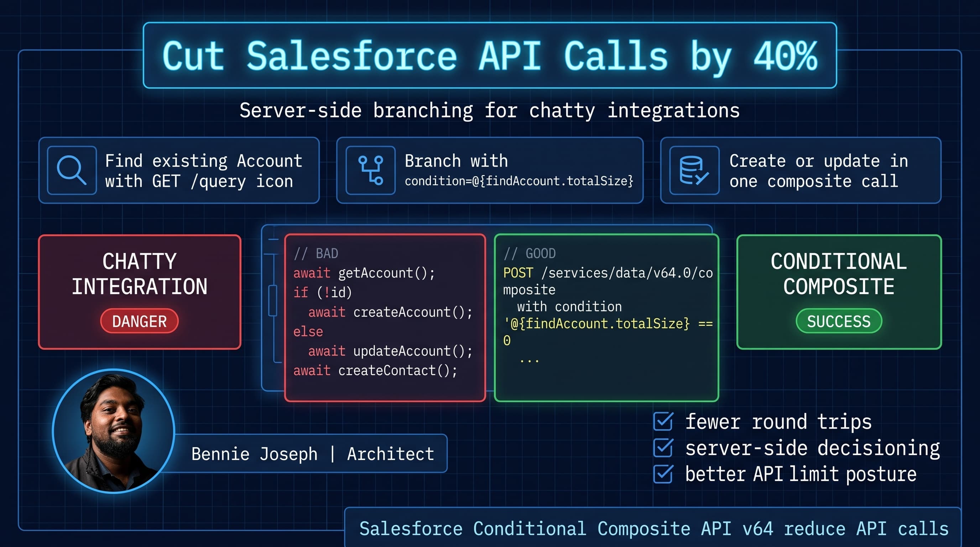
Task: Click the '...' ellipsis in the GOOD code
Action: (529, 360)
